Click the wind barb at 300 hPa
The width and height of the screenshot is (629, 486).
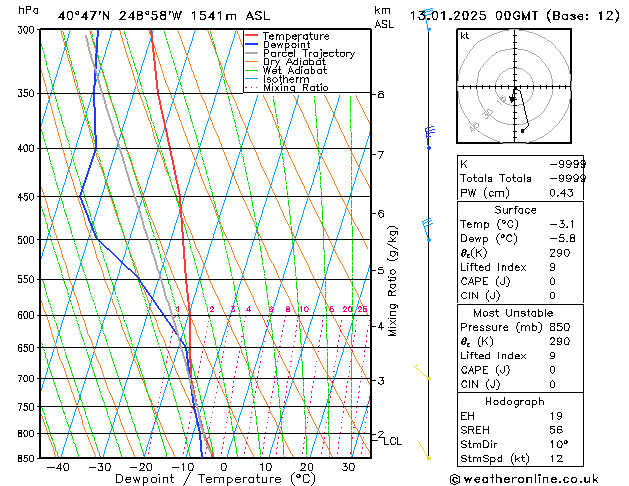(427, 20)
